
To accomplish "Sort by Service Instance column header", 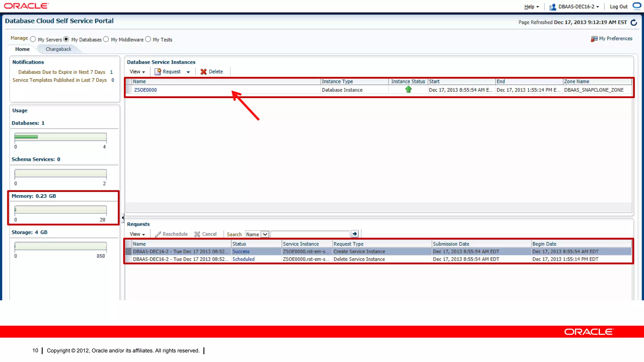I will click(307, 244).
